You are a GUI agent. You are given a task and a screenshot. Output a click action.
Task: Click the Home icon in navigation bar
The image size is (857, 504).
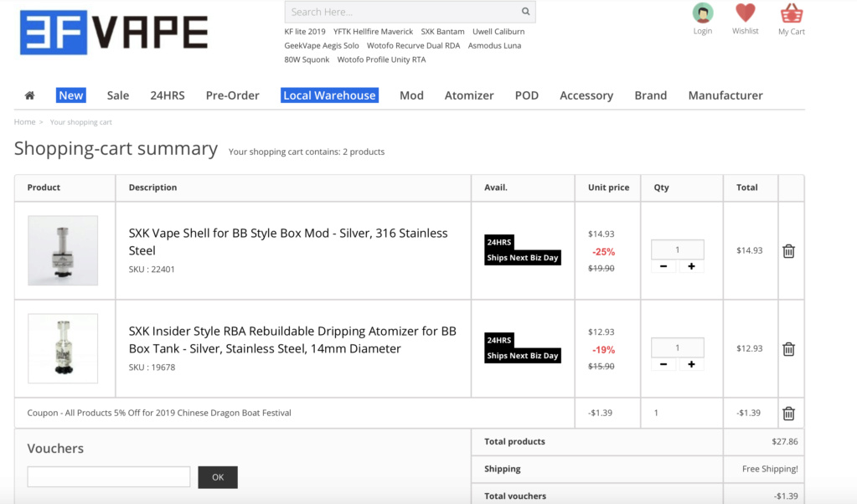pyautogui.click(x=29, y=95)
